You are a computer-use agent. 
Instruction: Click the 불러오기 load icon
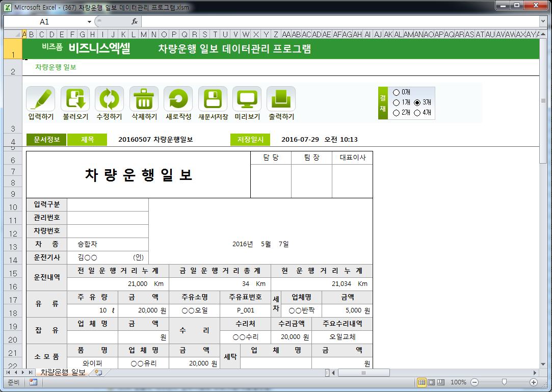(75, 99)
